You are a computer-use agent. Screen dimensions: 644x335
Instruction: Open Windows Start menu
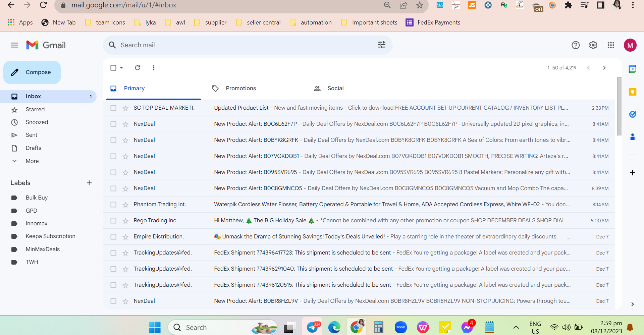[x=155, y=327]
